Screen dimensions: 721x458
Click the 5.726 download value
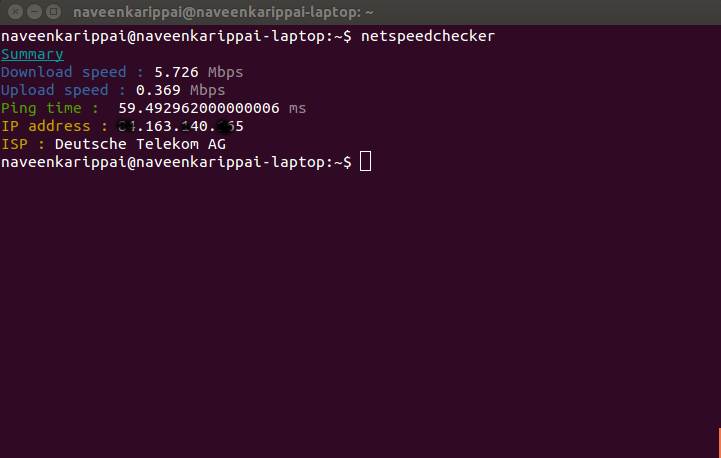tap(178, 72)
